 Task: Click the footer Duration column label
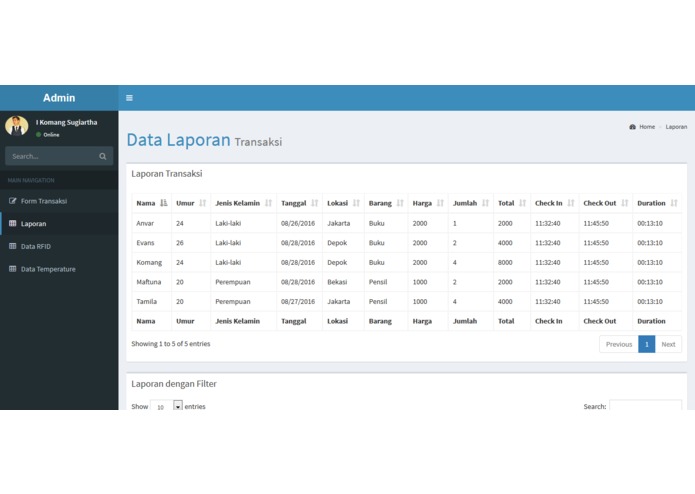coord(651,321)
